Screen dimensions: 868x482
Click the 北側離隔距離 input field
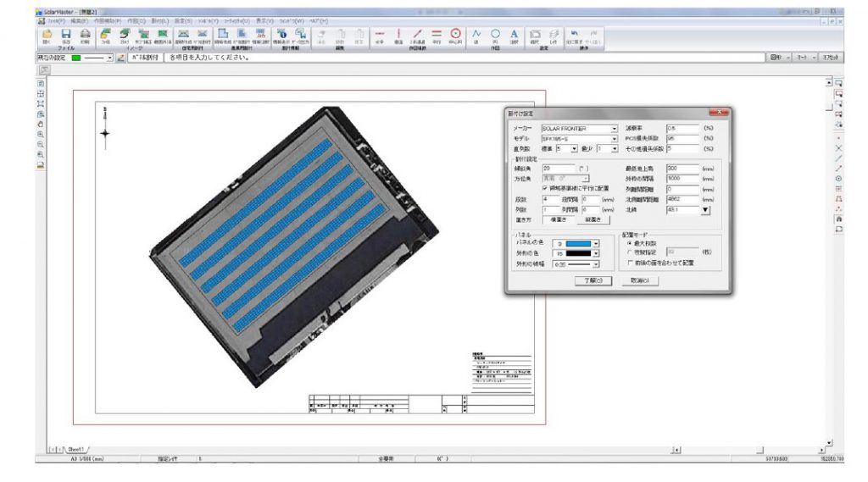(x=682, y=199)
